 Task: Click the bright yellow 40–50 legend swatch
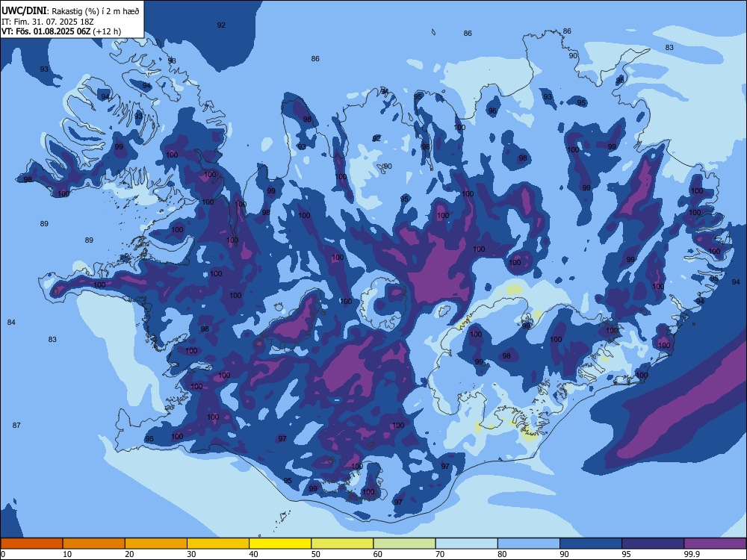[280, 544]
